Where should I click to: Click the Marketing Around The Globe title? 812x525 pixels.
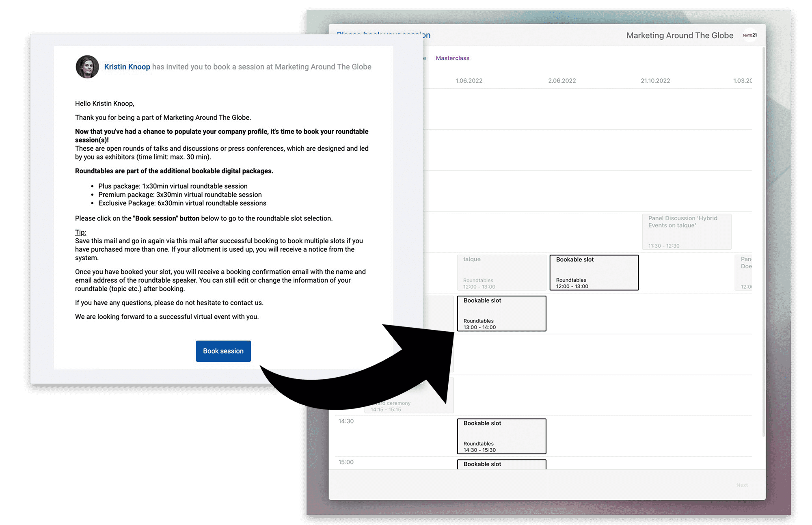pos(680,35)
